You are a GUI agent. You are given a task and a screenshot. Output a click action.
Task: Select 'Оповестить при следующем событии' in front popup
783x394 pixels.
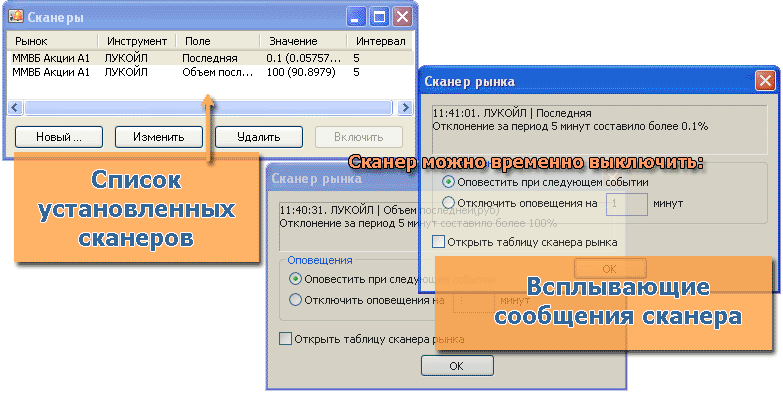click(x=448, y=182)
